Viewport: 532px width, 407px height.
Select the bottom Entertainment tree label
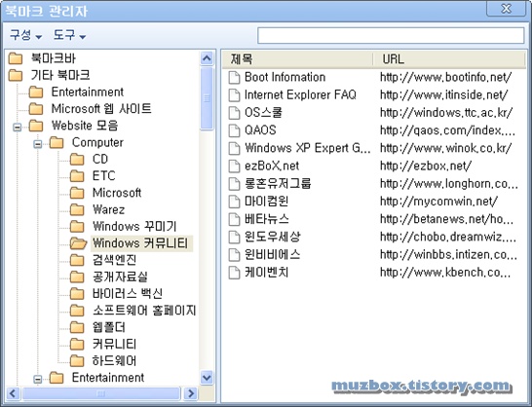point(108,378)
